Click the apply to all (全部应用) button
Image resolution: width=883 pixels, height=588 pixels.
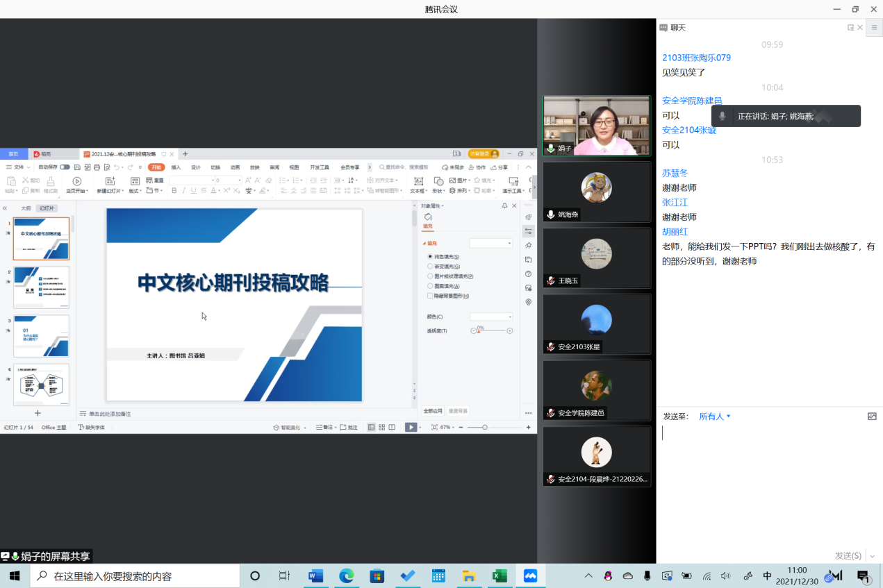(x=433, y=411)
